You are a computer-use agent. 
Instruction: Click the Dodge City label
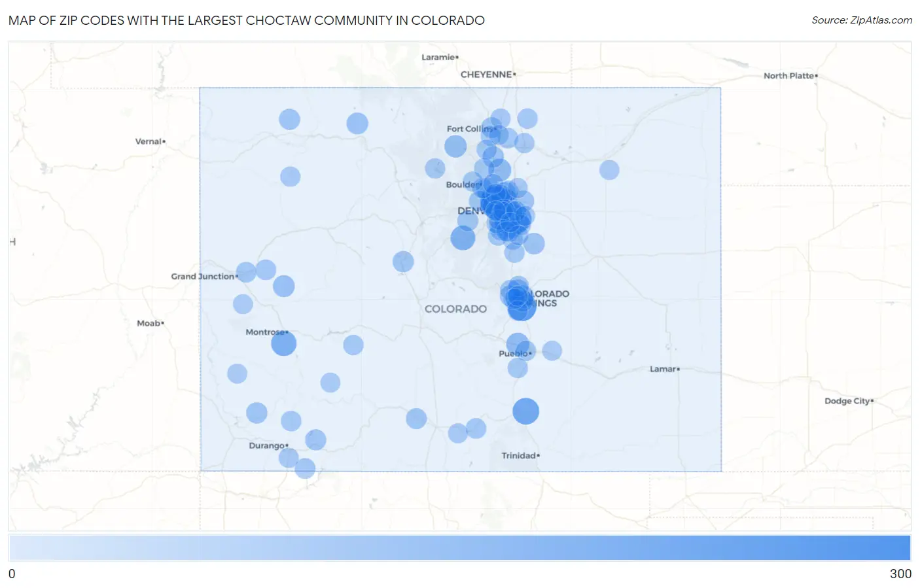point(849,401)
